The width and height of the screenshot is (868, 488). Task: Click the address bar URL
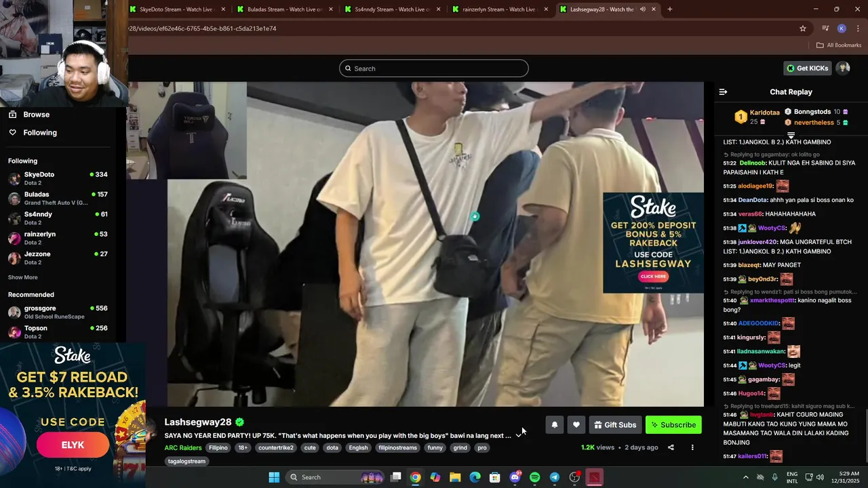202,28
